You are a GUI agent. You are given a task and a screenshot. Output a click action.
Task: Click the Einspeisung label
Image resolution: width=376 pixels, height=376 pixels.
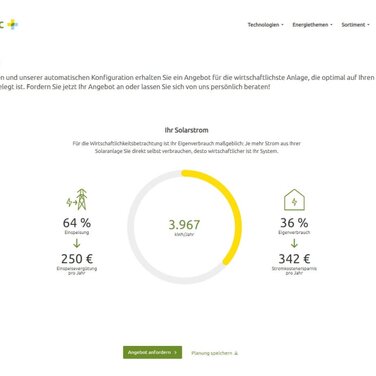(77, 232)
